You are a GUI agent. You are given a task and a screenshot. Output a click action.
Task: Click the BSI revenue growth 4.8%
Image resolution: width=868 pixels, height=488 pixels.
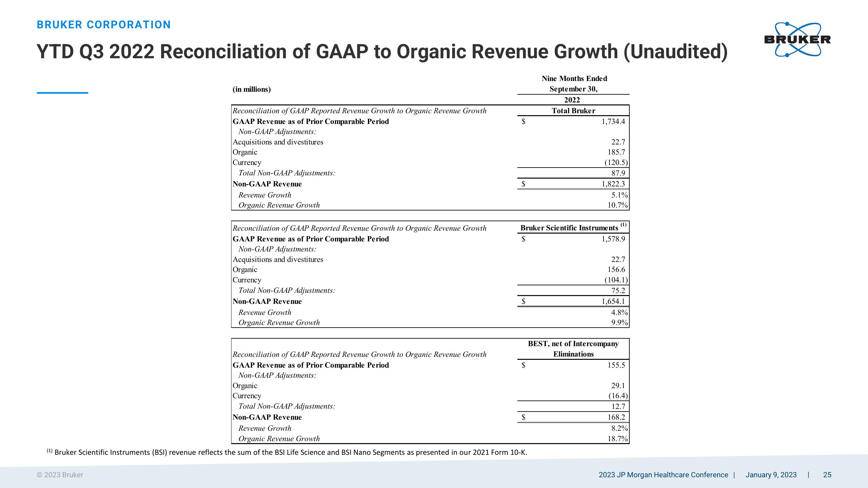(x=620, y=313)
